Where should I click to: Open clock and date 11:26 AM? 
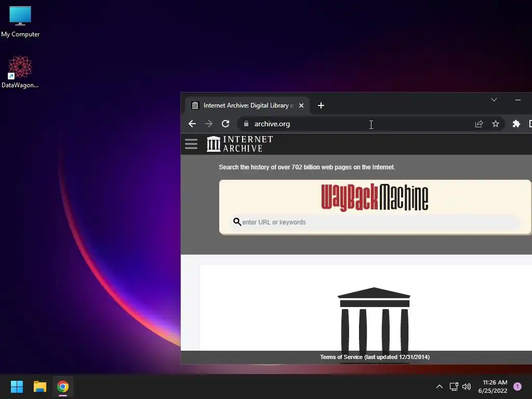coord(493,387)
